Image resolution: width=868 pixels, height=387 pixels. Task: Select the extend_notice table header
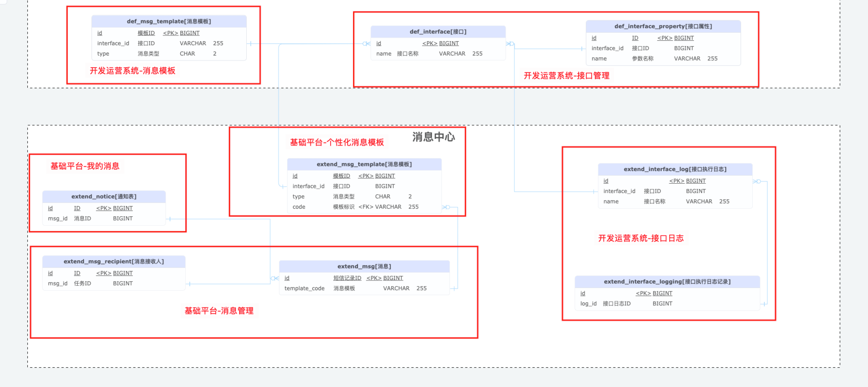104,197
